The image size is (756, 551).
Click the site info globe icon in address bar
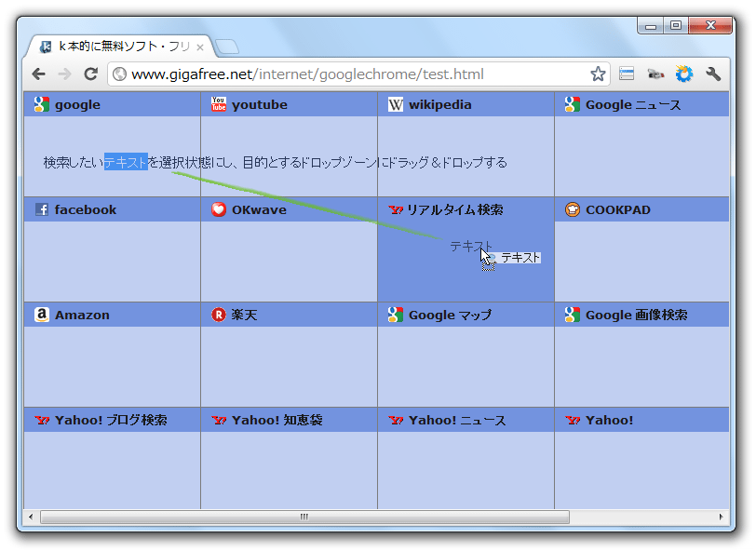(119, 74)
